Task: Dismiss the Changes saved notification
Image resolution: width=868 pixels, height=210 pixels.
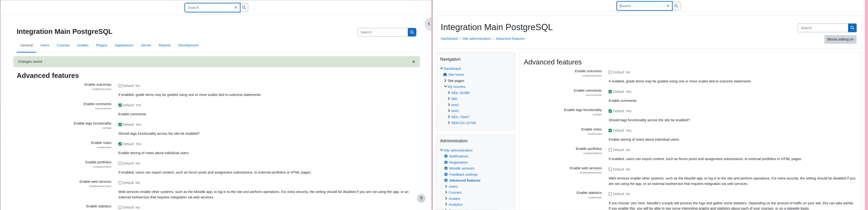Action: click(x=414, y=62)
